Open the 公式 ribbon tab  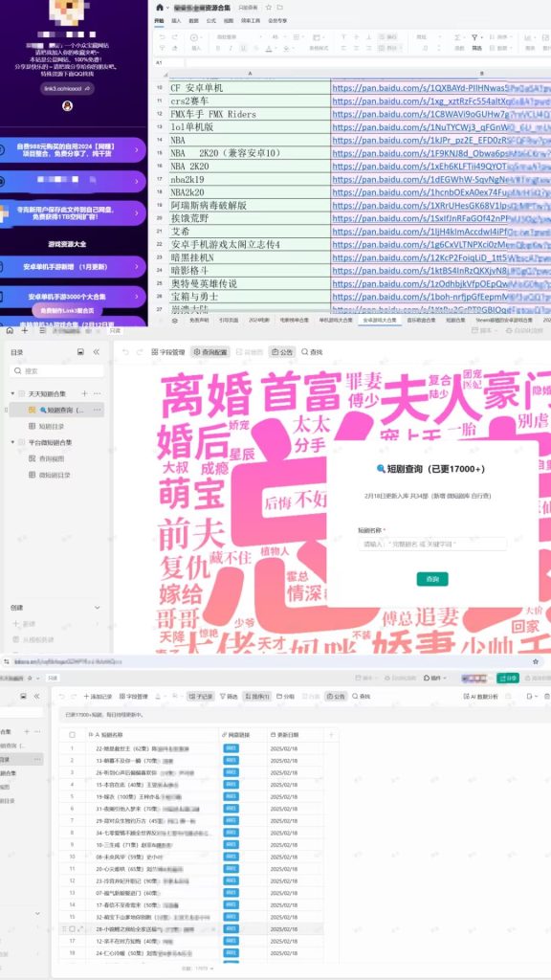coord(211,21)
